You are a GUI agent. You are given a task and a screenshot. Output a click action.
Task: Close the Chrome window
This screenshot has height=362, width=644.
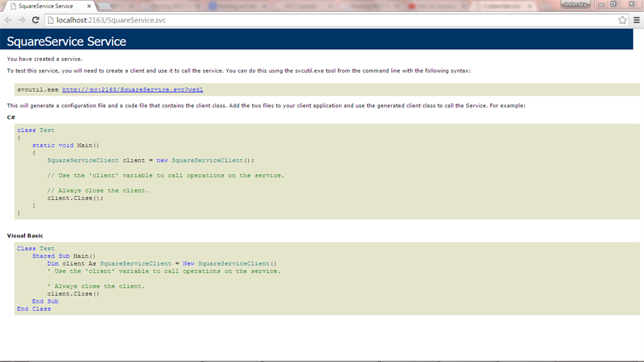pyautogui.click(x=631, y=4)
